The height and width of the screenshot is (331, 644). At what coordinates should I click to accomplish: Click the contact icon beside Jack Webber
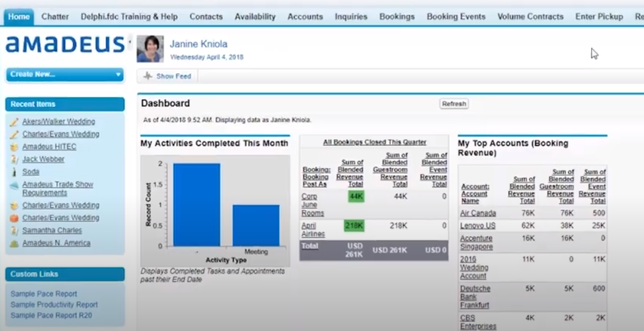point(14,159)
